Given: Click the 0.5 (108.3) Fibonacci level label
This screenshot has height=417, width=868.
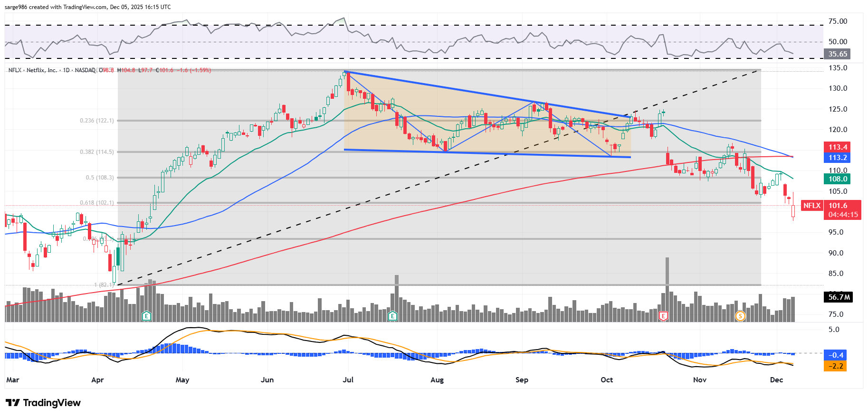Looking at the screenshot, I should pos(100,178).
